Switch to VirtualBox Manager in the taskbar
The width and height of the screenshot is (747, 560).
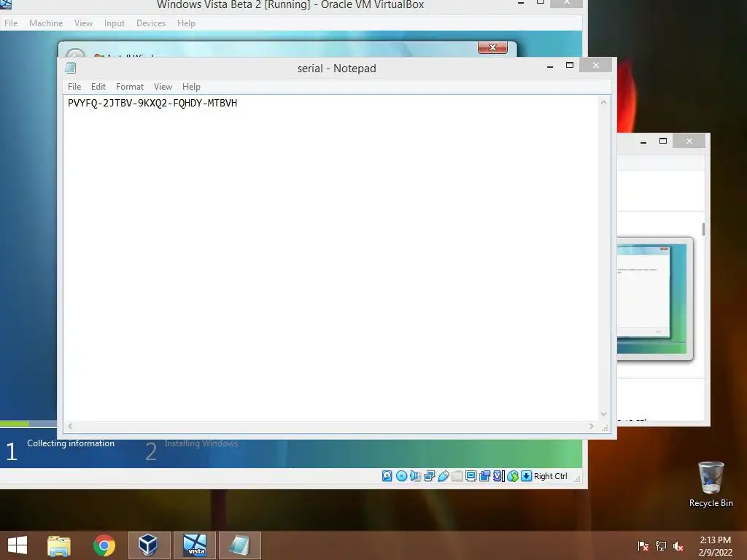149,545
